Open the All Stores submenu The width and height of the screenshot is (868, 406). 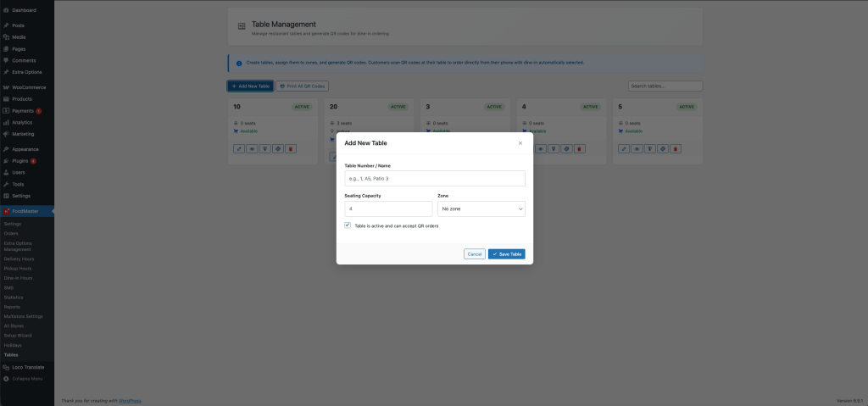point(14,325)
